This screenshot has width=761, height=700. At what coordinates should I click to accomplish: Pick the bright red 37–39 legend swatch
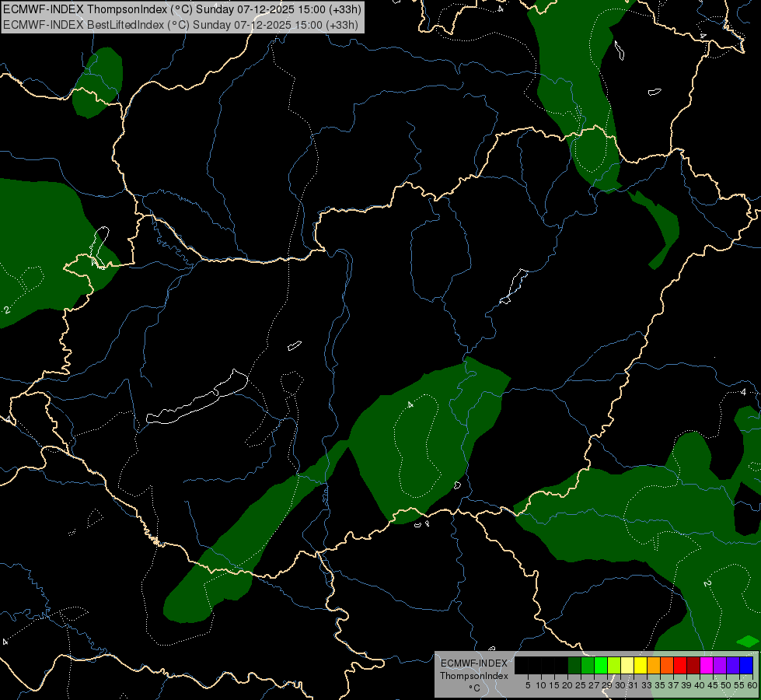pyautogui.click(x=680, y=665)
